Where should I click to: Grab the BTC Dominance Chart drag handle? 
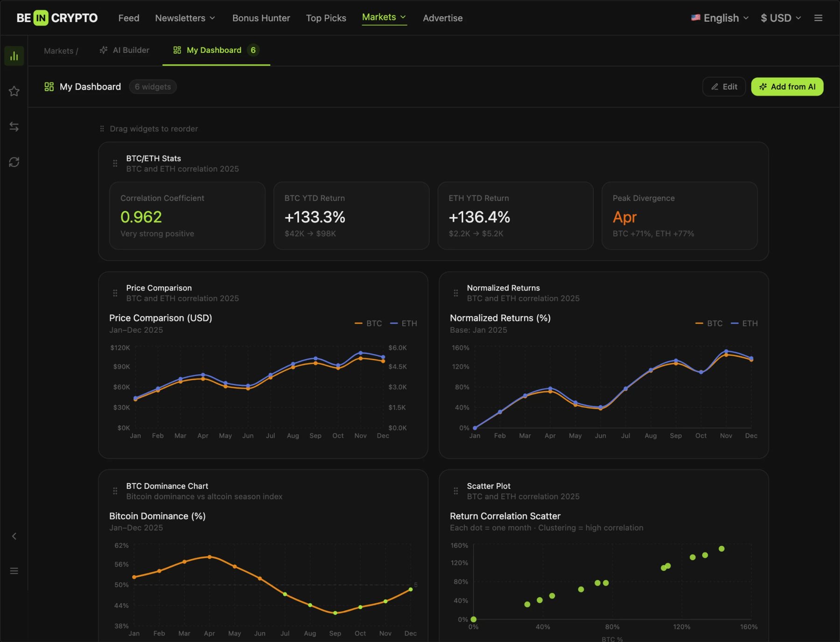[115, 491]
